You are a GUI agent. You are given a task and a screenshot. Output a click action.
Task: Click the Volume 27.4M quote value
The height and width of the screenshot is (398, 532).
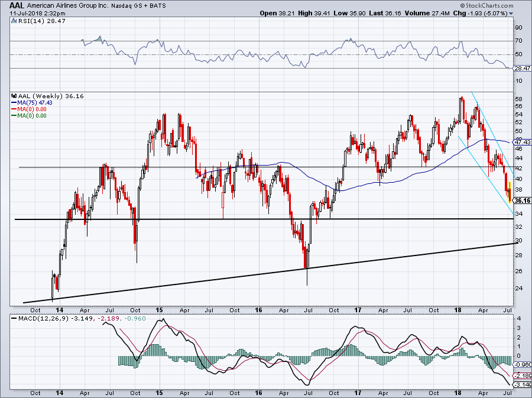[427, 13]
